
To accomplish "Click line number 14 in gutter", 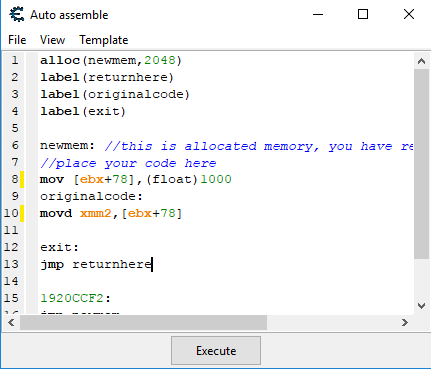I will point(11,281).
